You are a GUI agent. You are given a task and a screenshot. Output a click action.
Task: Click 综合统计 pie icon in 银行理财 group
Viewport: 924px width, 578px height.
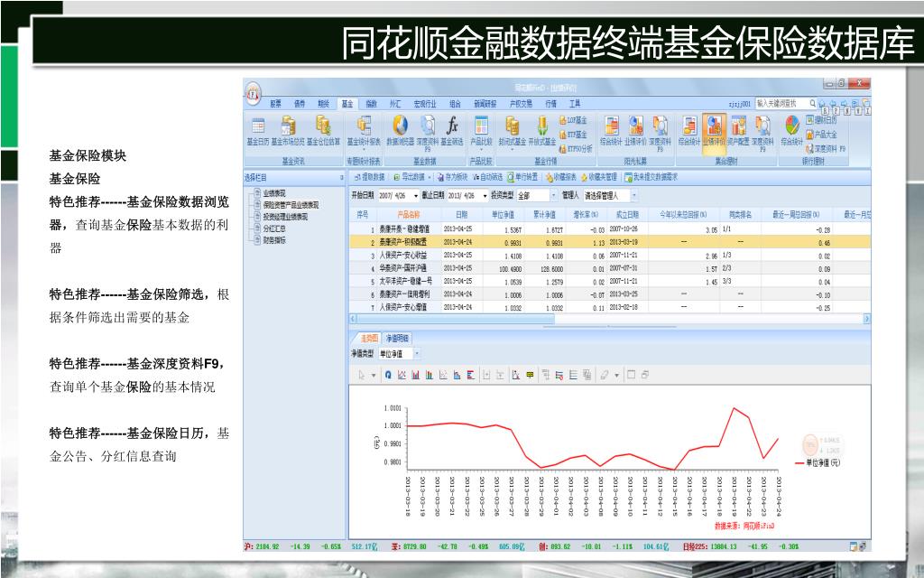[x=792, y=132]
